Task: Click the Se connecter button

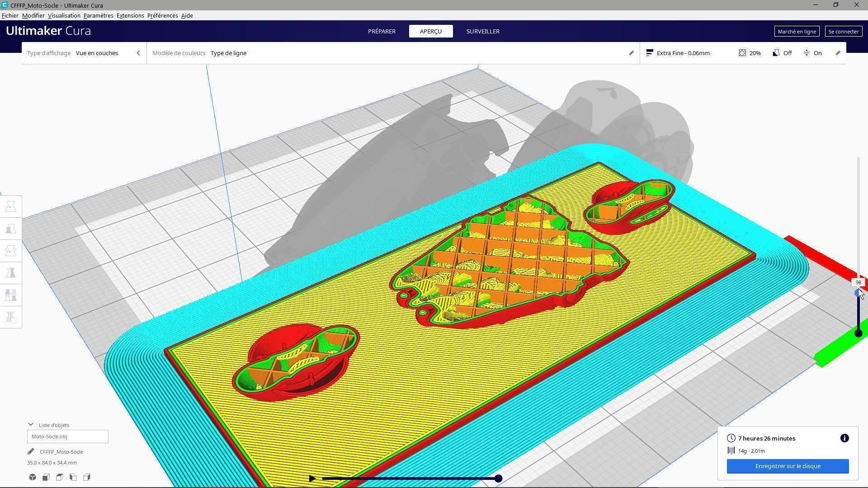Action: point(843,31)
